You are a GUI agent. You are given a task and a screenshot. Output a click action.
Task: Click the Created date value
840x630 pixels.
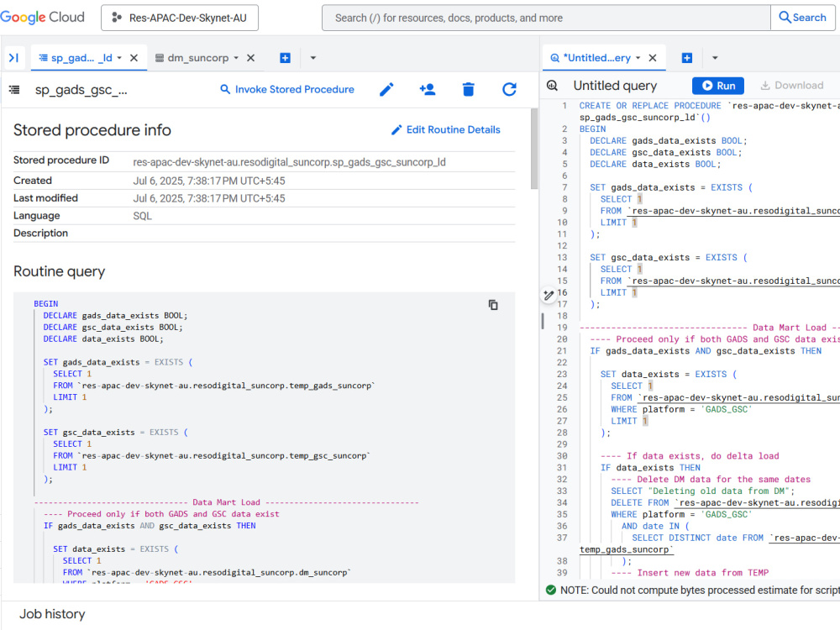point(209,181)
